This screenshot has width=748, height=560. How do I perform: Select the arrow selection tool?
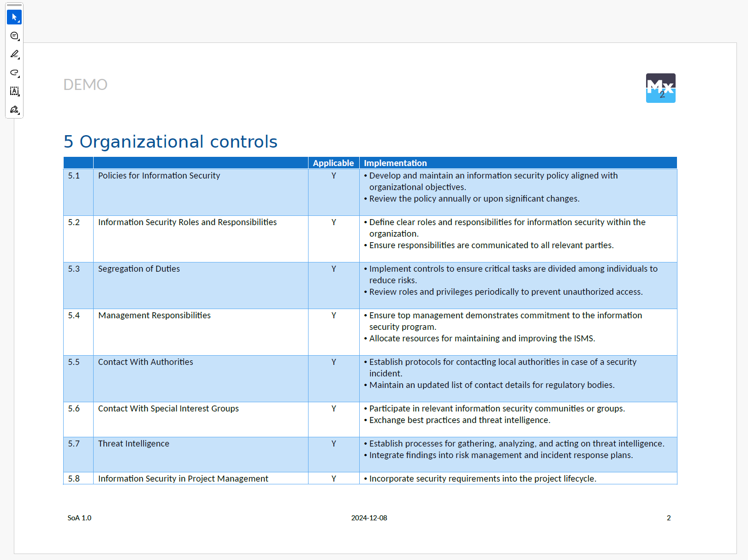[x=14, y=18]
